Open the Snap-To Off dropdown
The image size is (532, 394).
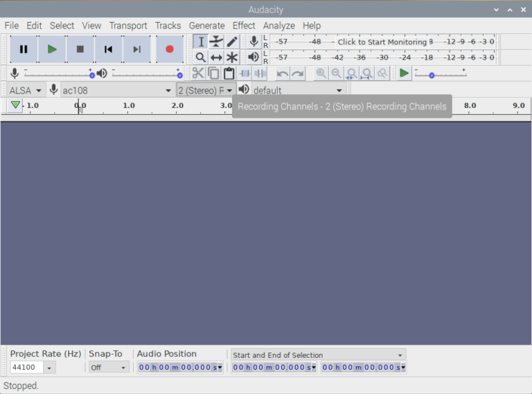tap(109, 368)
